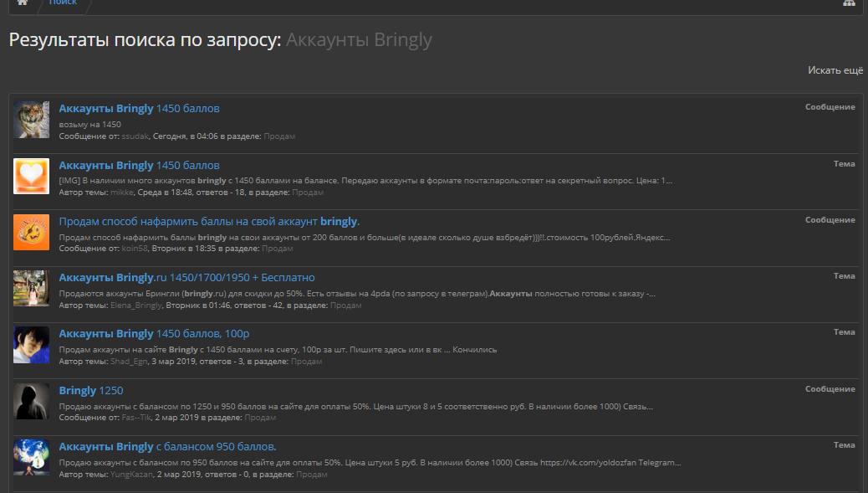868x493 pixels.
Task: Go to forum home icon
Action: pyautogui.click(x=23, y=3)
